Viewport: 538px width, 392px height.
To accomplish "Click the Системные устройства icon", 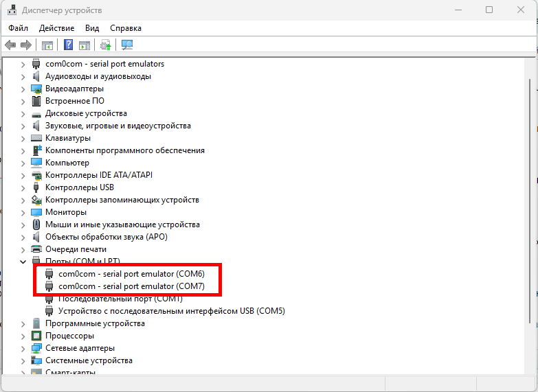I will (x=36, y=360).
